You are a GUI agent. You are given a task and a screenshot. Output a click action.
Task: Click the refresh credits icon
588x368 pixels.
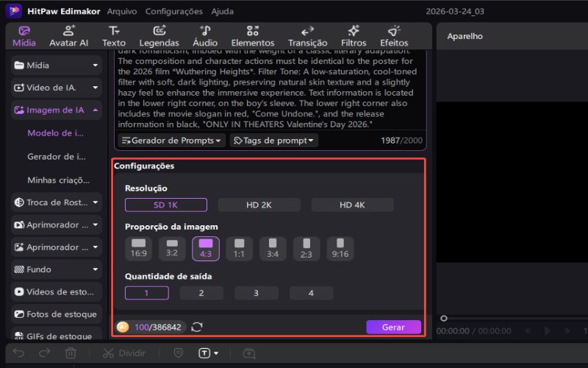point(197,327)
